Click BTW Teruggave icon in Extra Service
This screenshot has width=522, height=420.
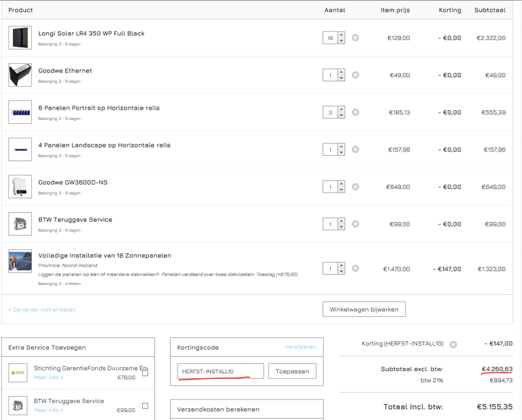tap(18, 406)
